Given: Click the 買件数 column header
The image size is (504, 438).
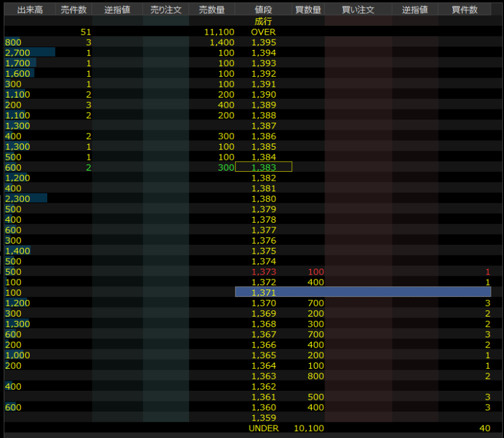Looking at the screenshot, I should (x=464, y=9).
